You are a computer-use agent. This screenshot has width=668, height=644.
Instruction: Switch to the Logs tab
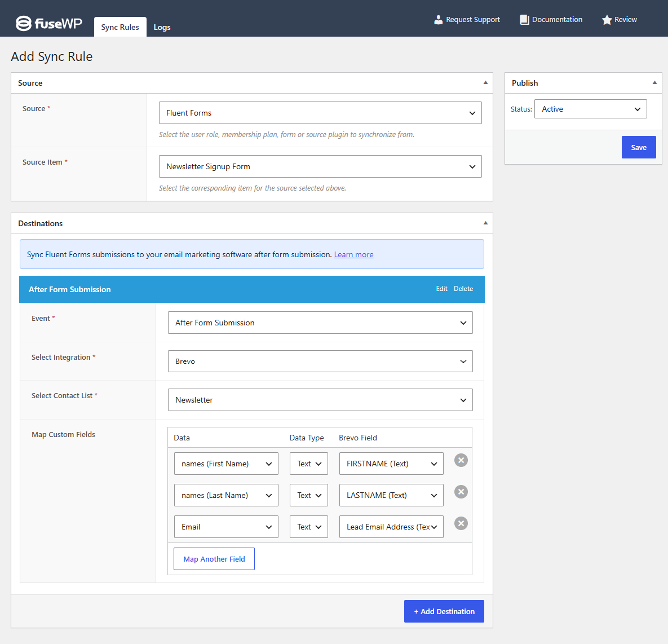pos(162,27)
